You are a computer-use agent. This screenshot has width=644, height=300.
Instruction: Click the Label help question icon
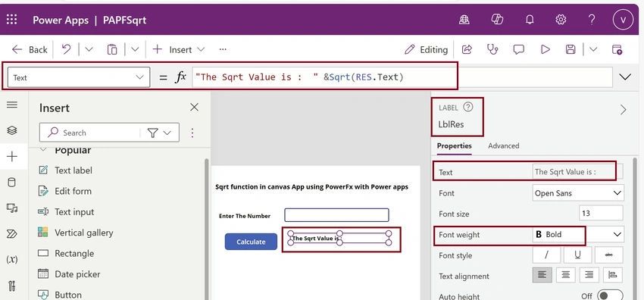click(467, 108)
